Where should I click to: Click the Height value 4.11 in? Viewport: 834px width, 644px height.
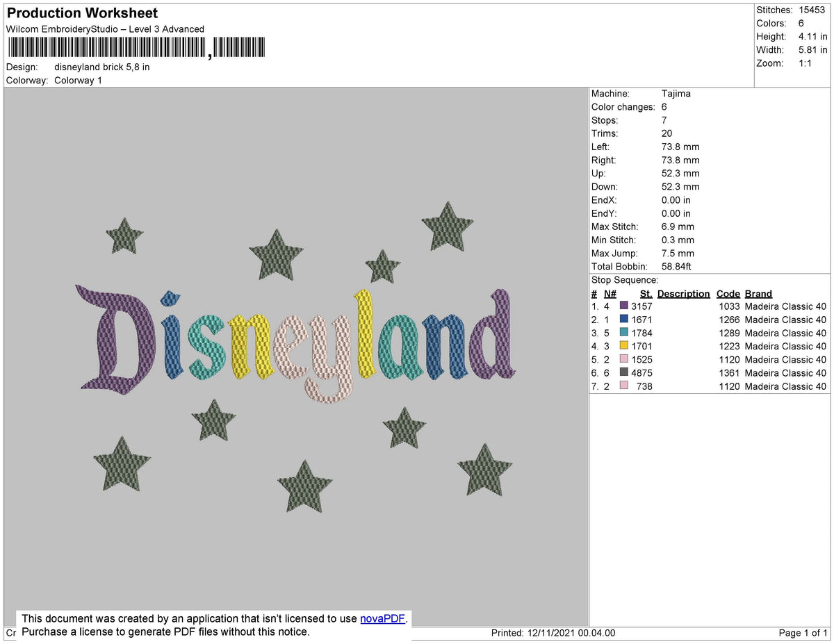click(x=812, y=36)
